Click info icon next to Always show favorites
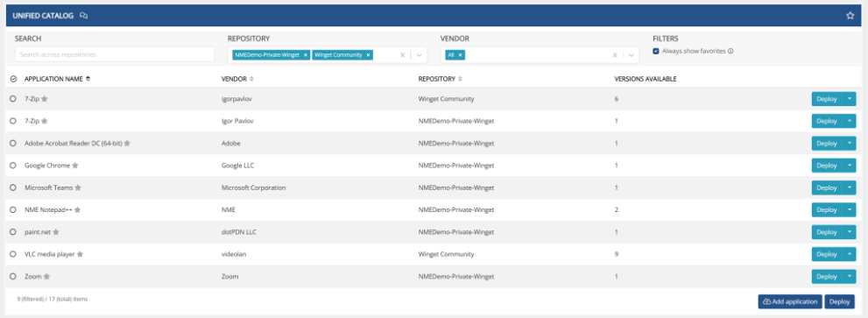Image resolution: width=868 pixels, height=318 pixels. click(730, 51)
